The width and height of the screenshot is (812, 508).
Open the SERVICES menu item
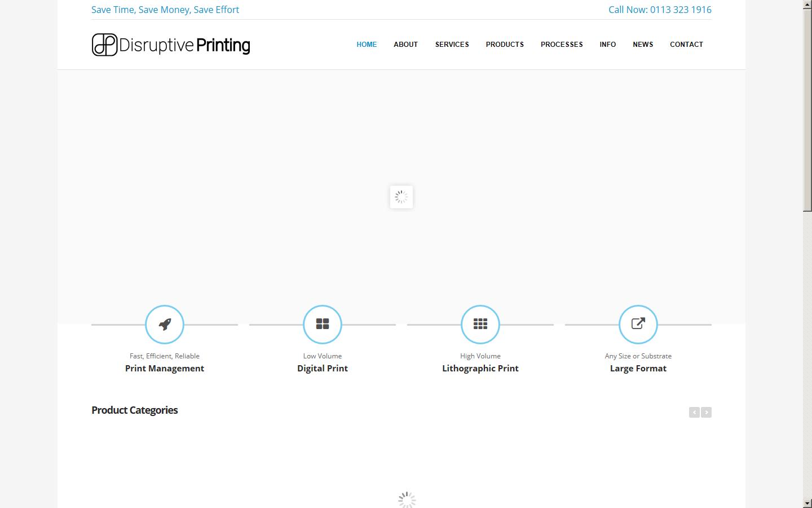pos(452,45)
